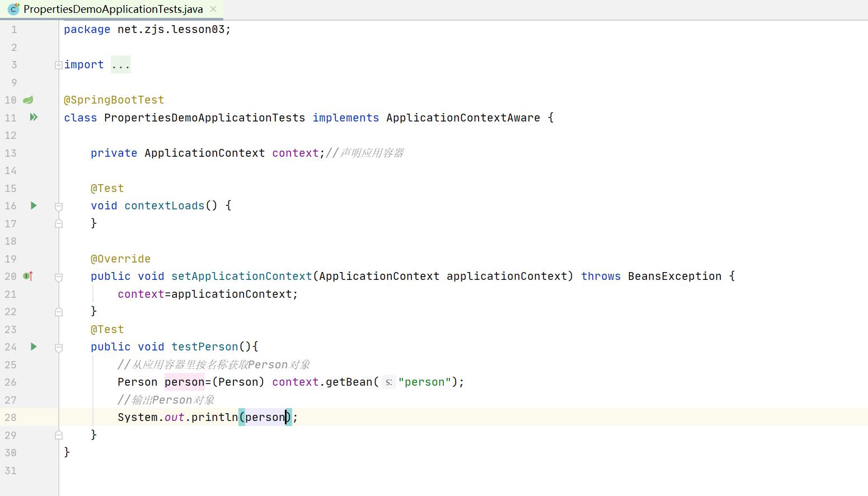The height and width of the screenshot is (496, 868).
Task: Click the 'context' field declaration on line 13
Action: pyautogui.click(x=295, y=153)
